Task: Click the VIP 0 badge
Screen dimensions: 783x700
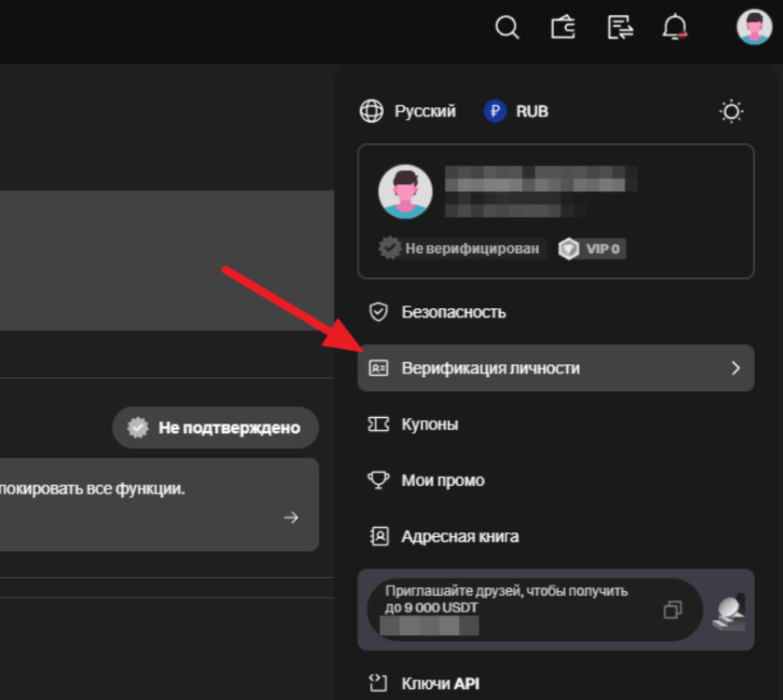Action: tap(592, 249)
